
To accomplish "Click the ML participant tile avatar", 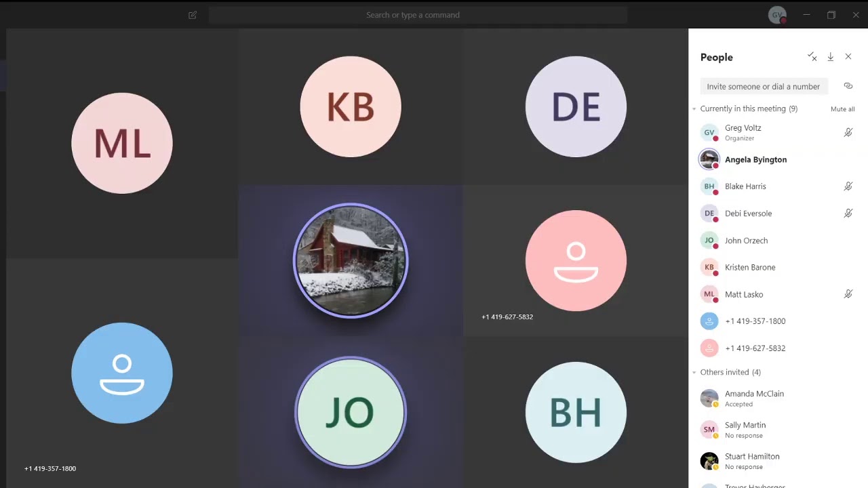I will click(x=122, y=143).
